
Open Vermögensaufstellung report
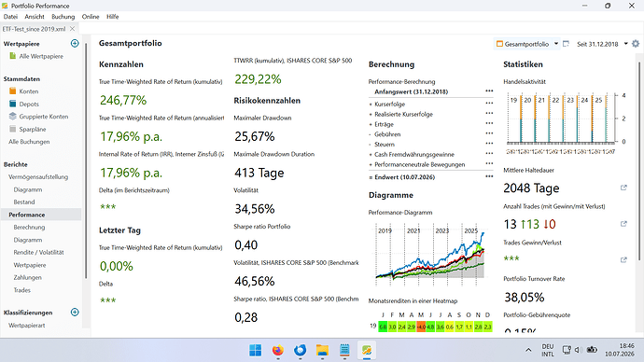pos(38,177)
